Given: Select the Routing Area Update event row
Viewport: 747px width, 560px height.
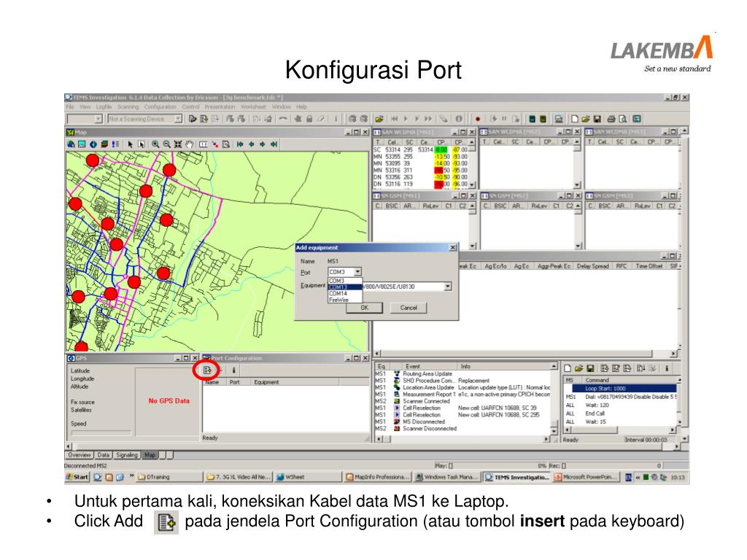Looking at the screenshot, I should [x=462, y=374].
